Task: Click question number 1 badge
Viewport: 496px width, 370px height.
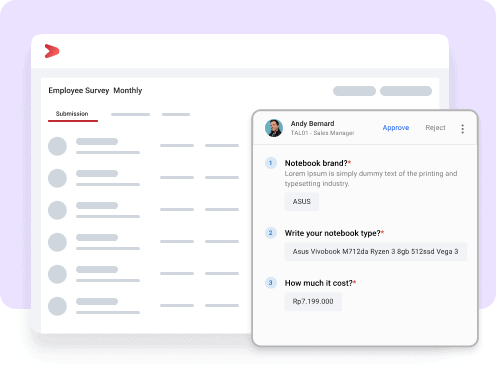Action: (271, 163)
